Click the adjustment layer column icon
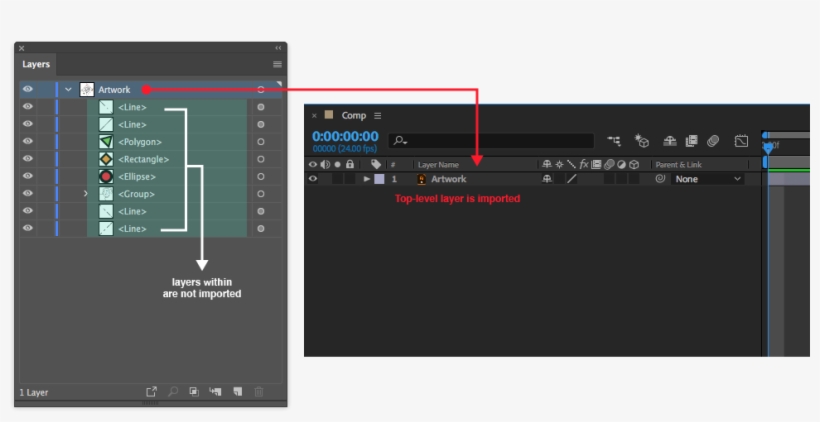The width and height of the screenshot is (820, 422). (621, 164)
